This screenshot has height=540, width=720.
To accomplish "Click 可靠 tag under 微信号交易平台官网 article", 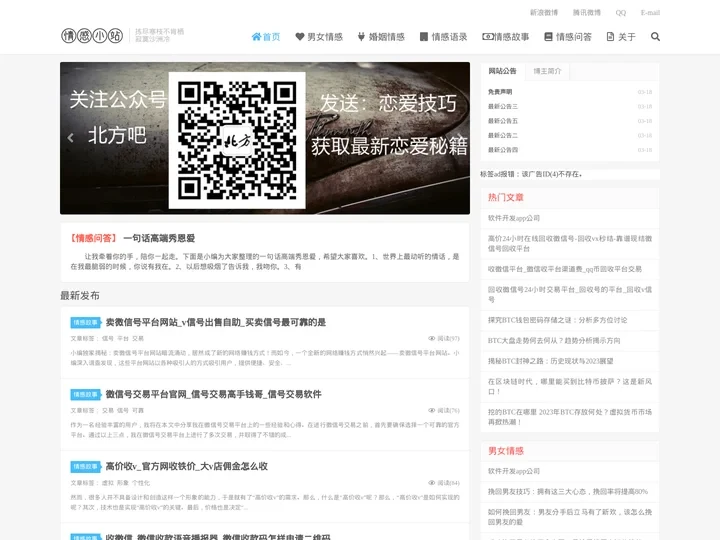I will click(x=138, y=411).
